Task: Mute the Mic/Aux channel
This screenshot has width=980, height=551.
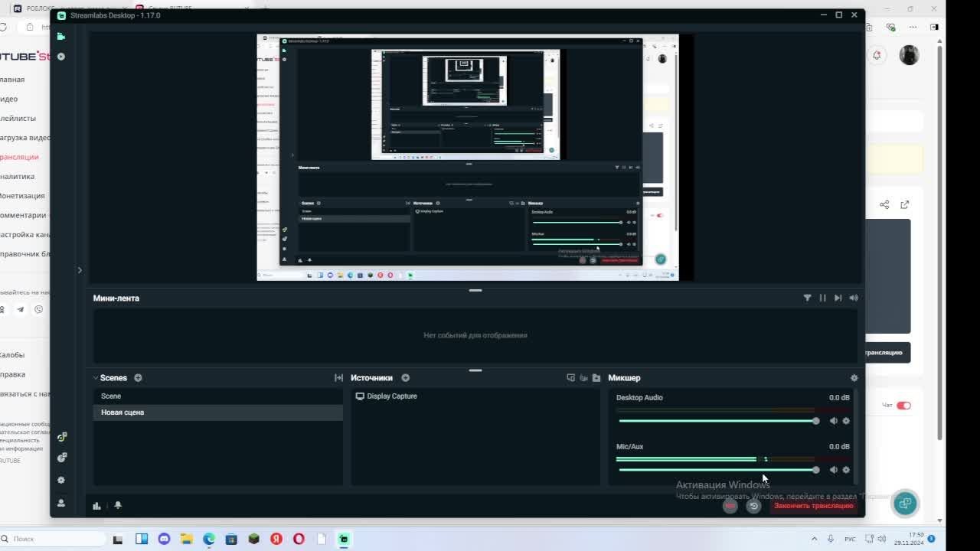Action: point(834,470)
